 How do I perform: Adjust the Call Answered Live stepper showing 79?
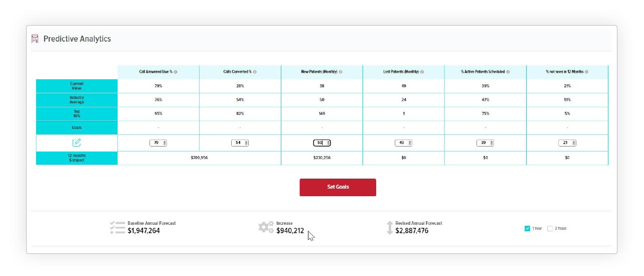[x=158, y=143]
